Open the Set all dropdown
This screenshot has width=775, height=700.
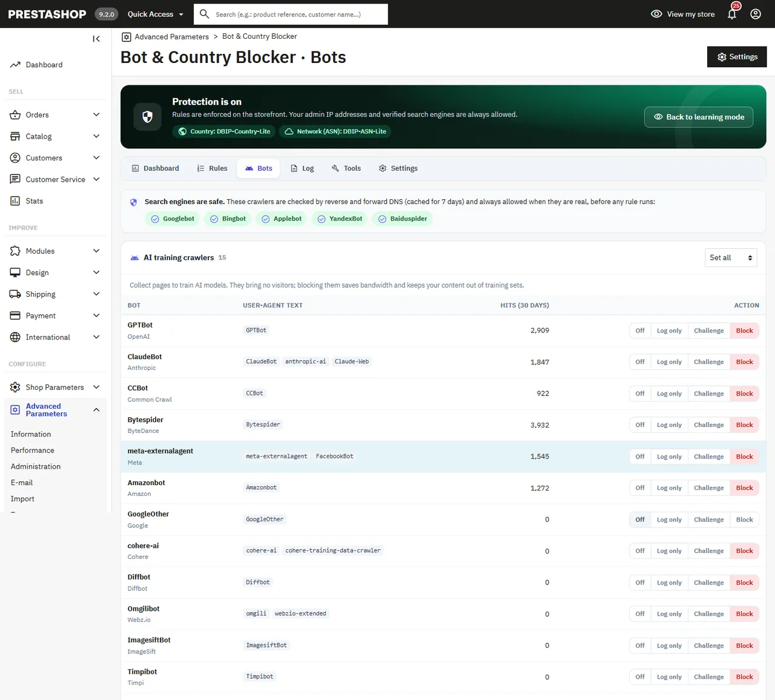click(731, 257)
